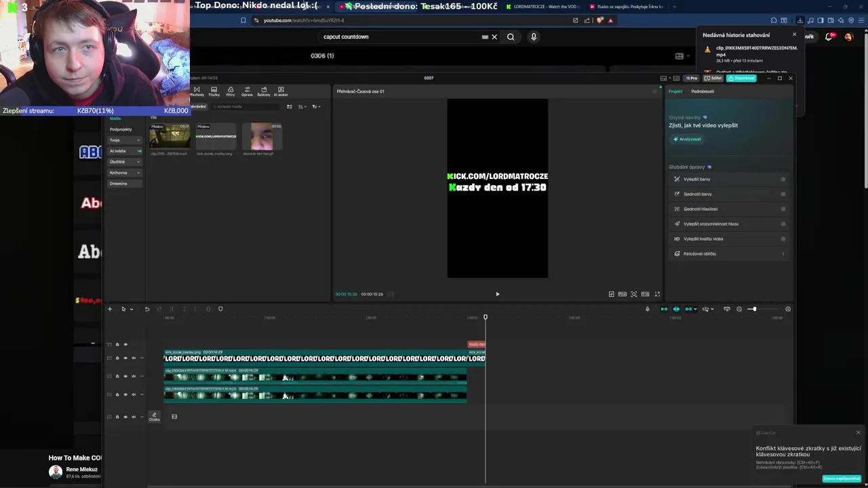
Task: Clear the YouTube search box text
Action: click(494, 37)
